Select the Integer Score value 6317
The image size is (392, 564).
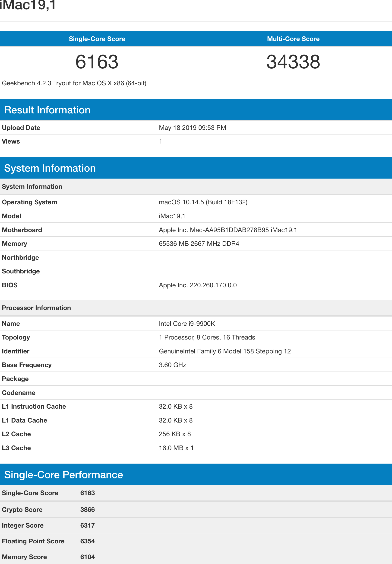(x=88, y=526)
